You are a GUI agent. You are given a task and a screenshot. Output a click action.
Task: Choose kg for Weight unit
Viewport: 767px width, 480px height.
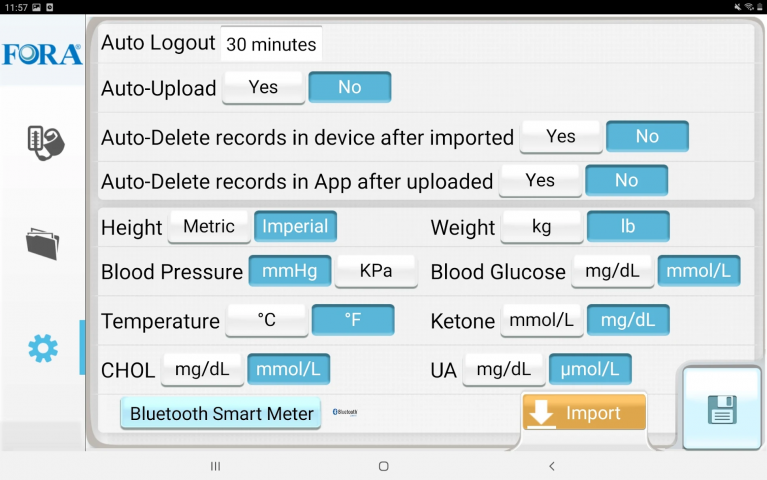541,227
